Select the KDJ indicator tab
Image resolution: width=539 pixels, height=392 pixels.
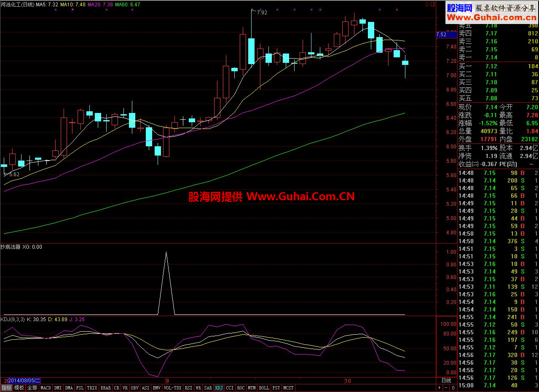pyautogui.click(x=219, y=387)
